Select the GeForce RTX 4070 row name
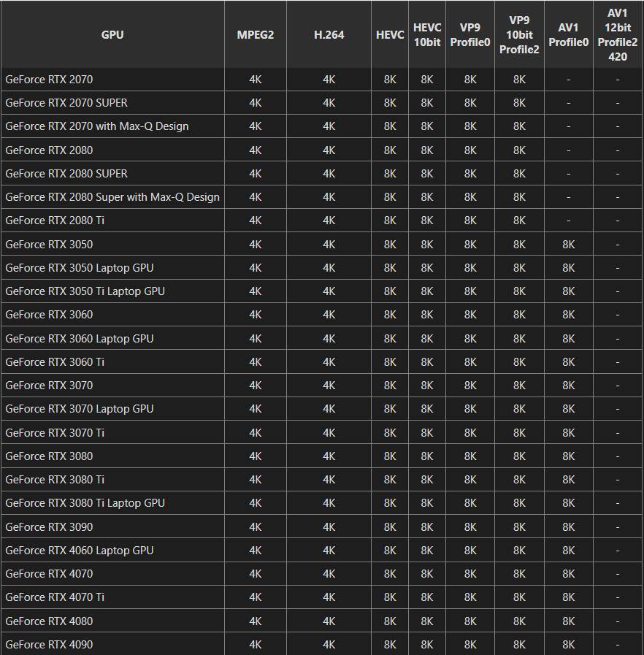The width and height of the screenshot is (644, 655). pyautogui.click(x=49, y=573)
